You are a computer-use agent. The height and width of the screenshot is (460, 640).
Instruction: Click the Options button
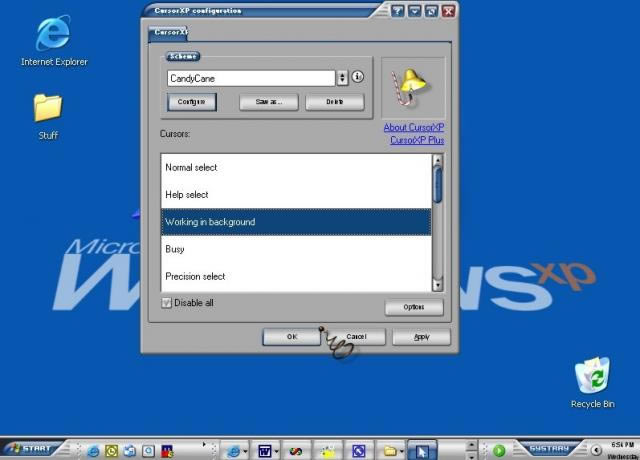pyautogui.click(x=414, y=307)
